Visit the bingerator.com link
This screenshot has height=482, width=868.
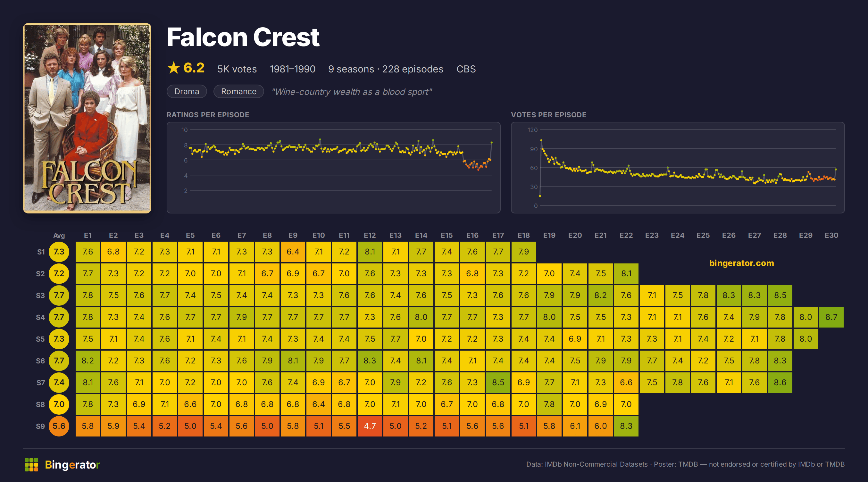[741, 263]
